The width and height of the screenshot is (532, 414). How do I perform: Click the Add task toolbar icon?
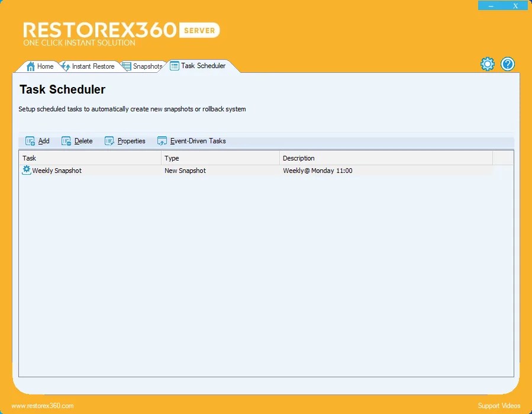point(30,141)
